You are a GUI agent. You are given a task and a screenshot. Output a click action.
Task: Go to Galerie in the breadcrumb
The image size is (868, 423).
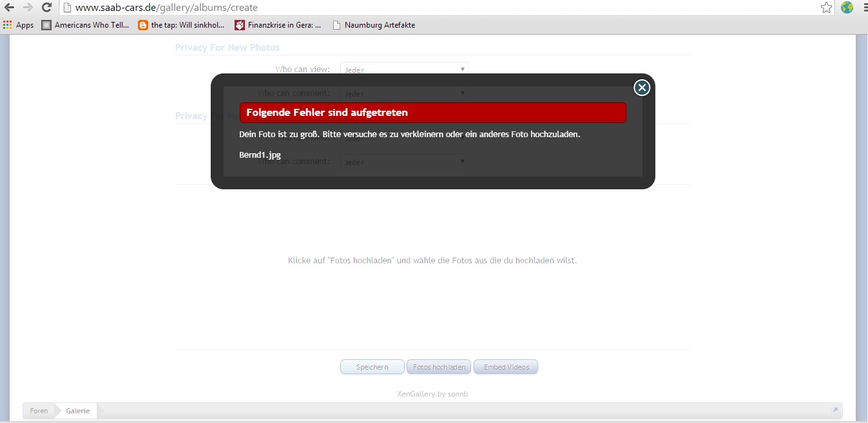78,411
